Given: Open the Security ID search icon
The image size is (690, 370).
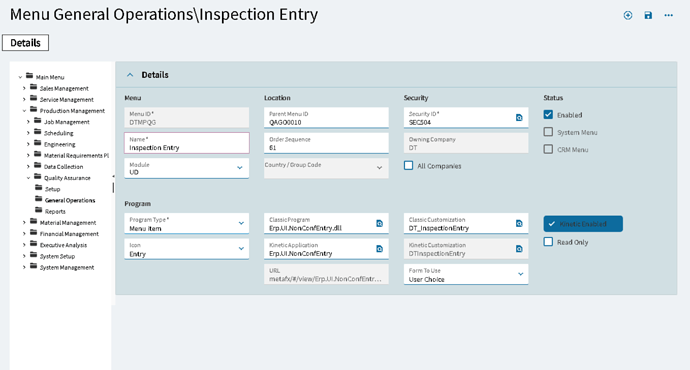Looking at the screenshot, I should pos(519,117).
